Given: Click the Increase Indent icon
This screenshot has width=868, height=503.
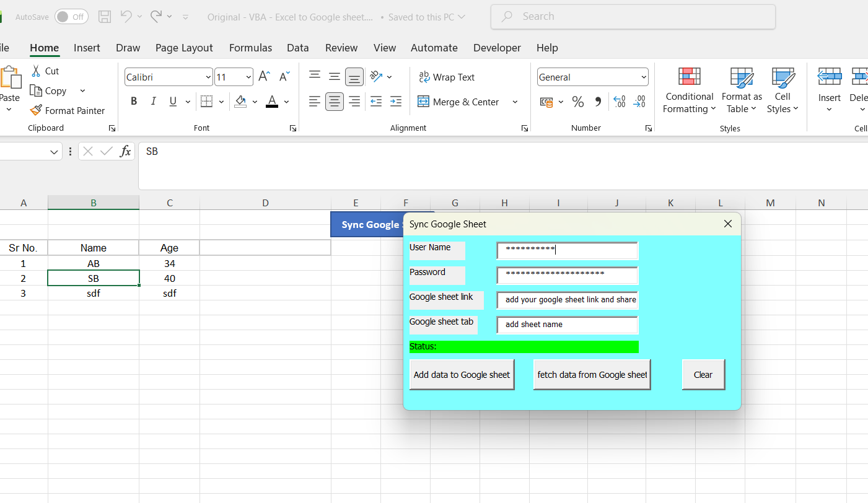Looking at the screenshot, I should coord(396,102).
